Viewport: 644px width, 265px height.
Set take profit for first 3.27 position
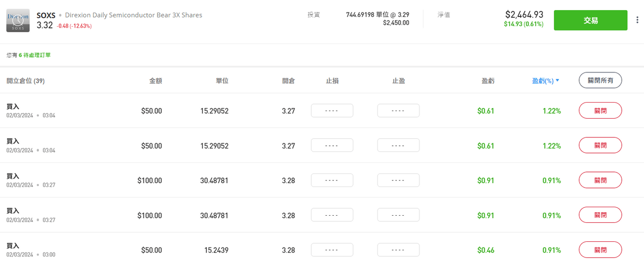coord(398,111)
